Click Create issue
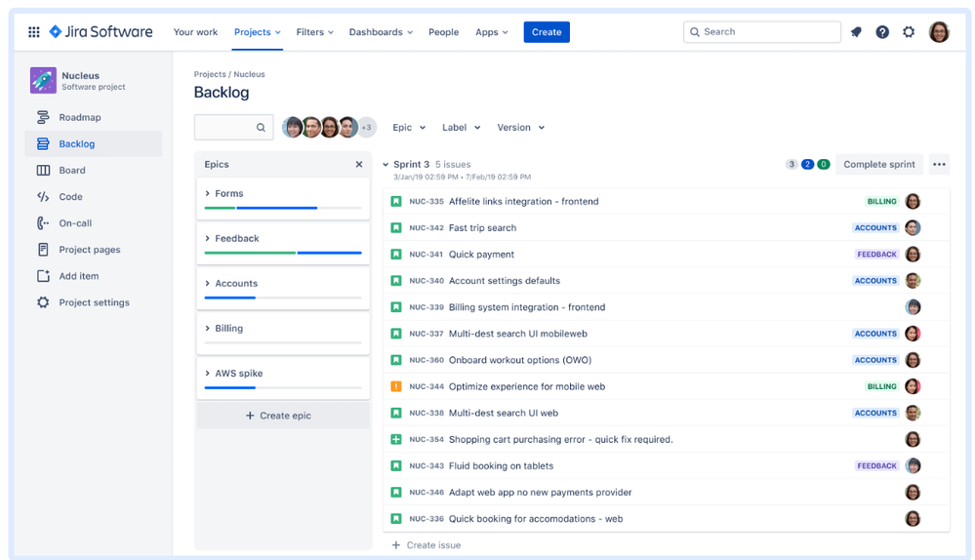975x560 pixels. [427, 545]
